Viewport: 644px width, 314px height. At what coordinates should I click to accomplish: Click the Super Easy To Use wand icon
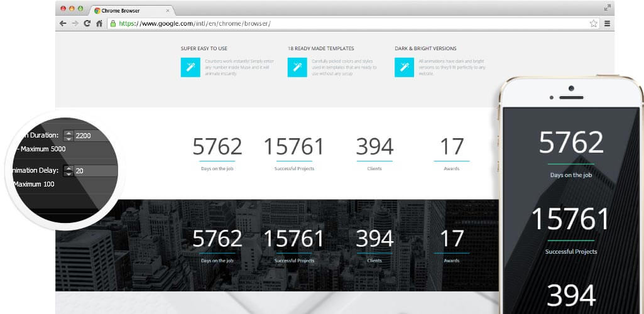point(190,67)
